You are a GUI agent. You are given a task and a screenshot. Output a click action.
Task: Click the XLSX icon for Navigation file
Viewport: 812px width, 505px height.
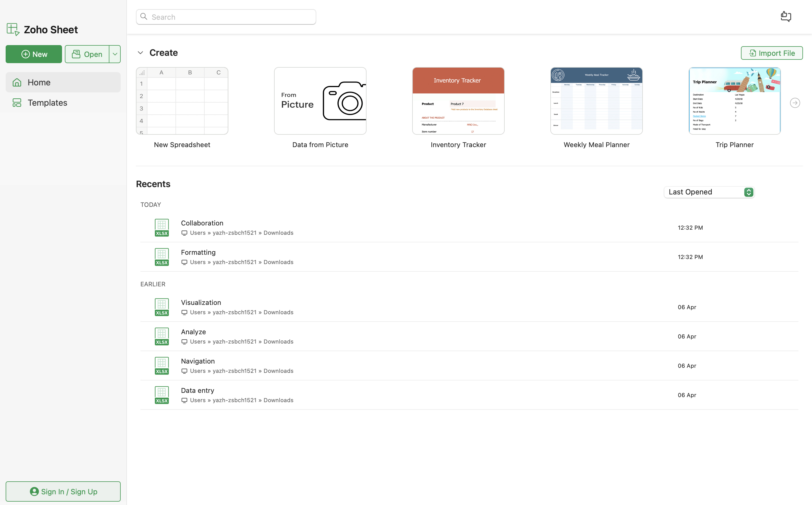pyautogui.click(x=162, y=366)
